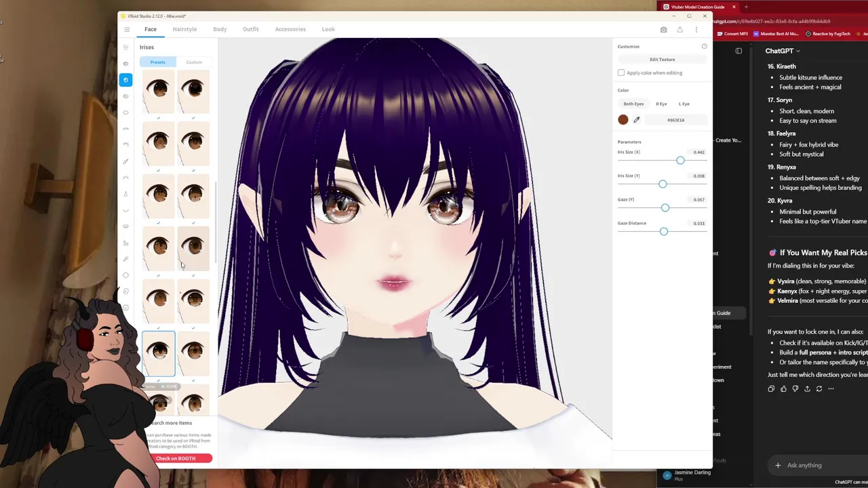The height and width of the screenshot is (488, 868).
Task: Select L Eye color option
Action: point(684,104)
